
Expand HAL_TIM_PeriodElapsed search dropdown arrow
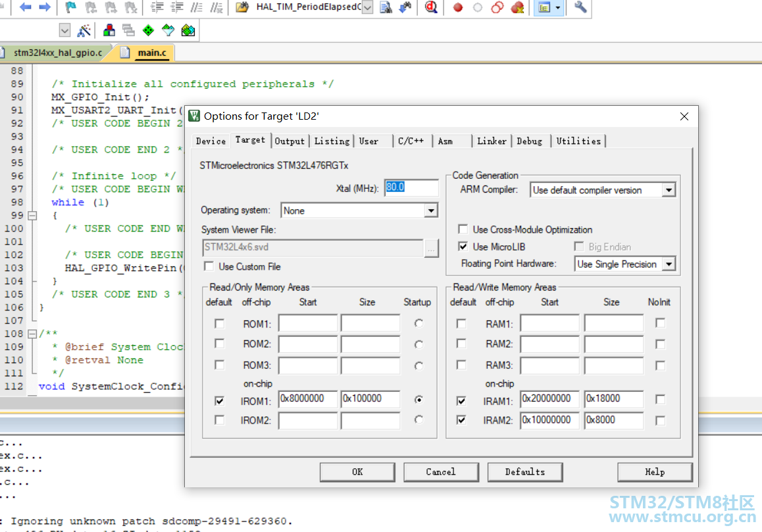(x=368, y=7)
